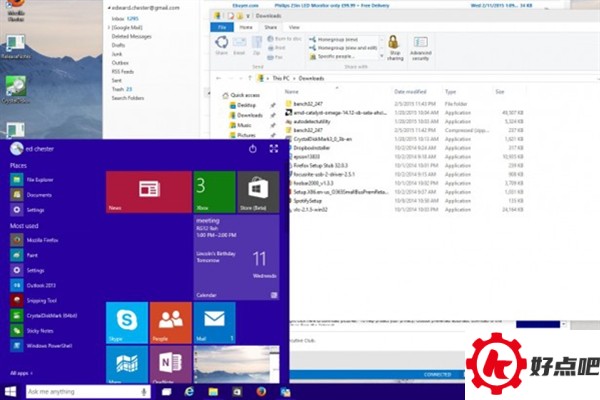Viewport: 600px width, 400px height.
Task: Click the microphone icon in search box
Action: pyautogui.click(x=144, y=392)
